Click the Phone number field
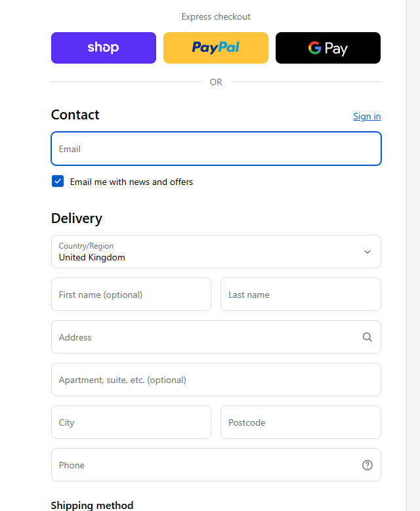The height and width of the screenshot is (511, 420). pos(203,465)
